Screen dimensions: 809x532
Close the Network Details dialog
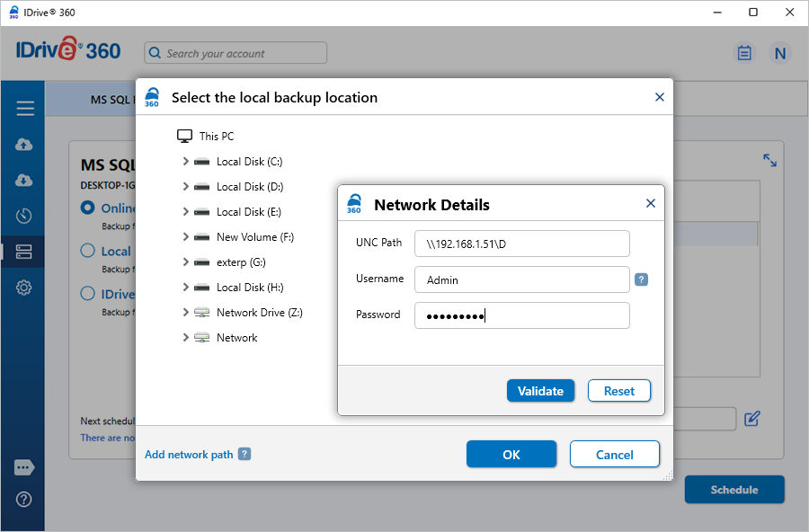pos(651,204)
